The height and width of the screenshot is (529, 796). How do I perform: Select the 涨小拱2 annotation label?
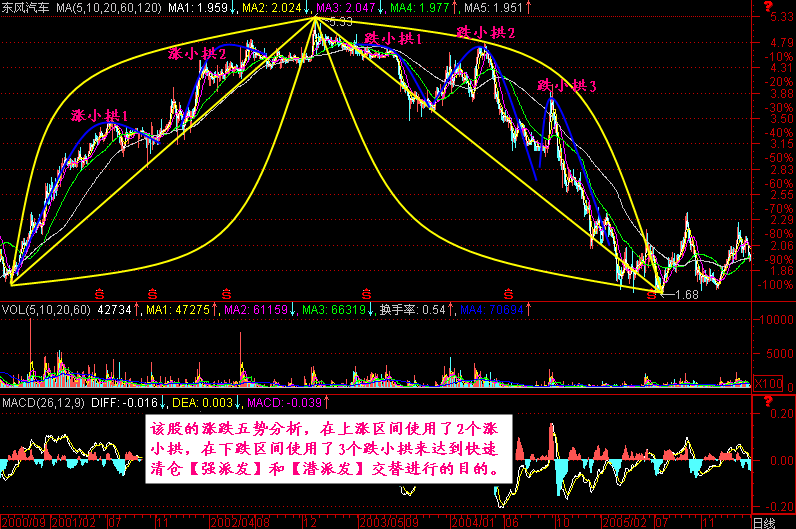click(x=197, y=53)
